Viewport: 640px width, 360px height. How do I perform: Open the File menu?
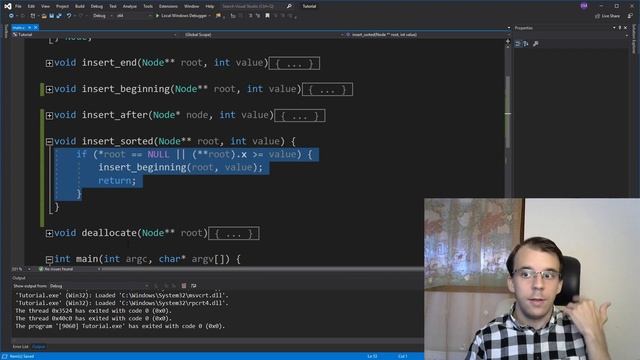pos(18,7)
